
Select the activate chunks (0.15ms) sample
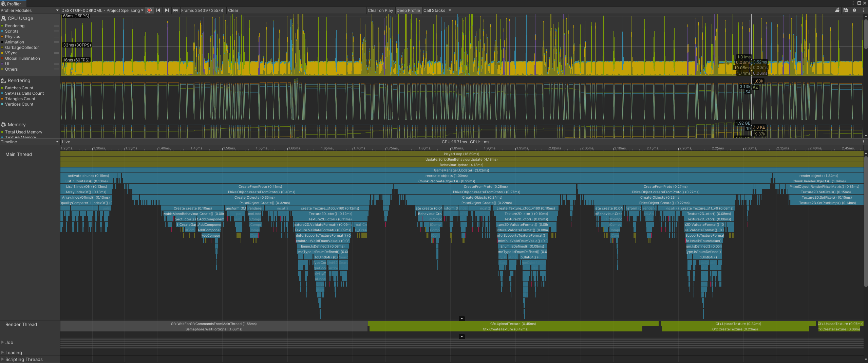click(89, 176)
